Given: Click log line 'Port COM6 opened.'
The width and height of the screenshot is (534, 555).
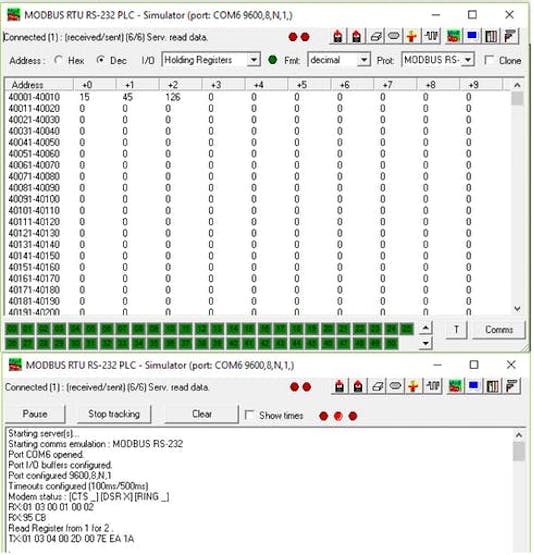Looking at the screenshot, I should [46, 454].
